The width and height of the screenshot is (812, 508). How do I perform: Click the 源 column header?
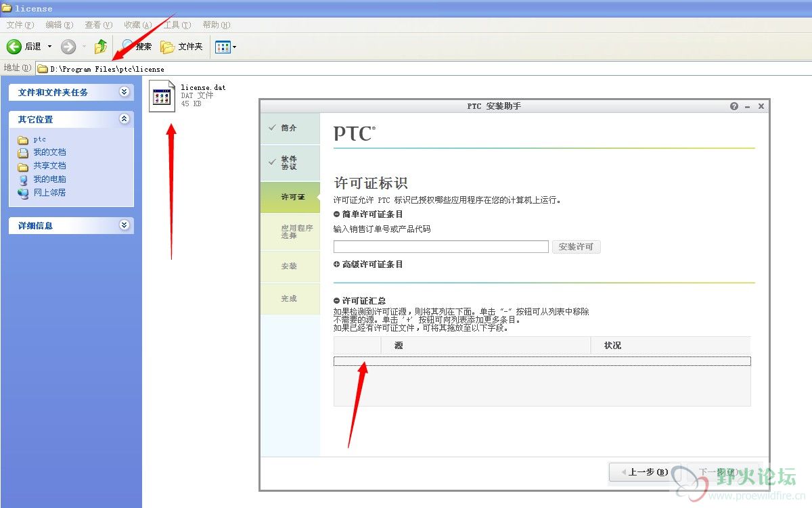[486, 345]
